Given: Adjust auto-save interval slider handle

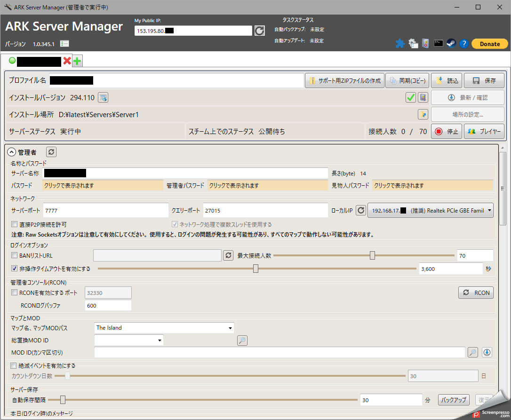Looking at the screenshot, I should [63, 399].
